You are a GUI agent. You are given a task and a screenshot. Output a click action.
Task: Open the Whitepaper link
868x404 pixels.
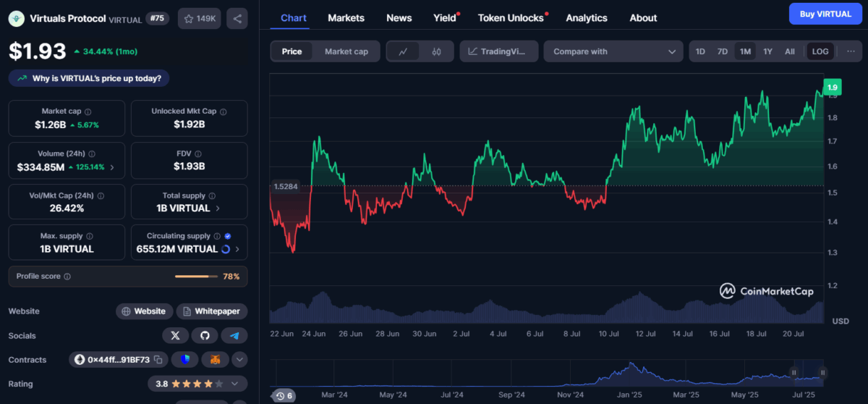(212, 311)
